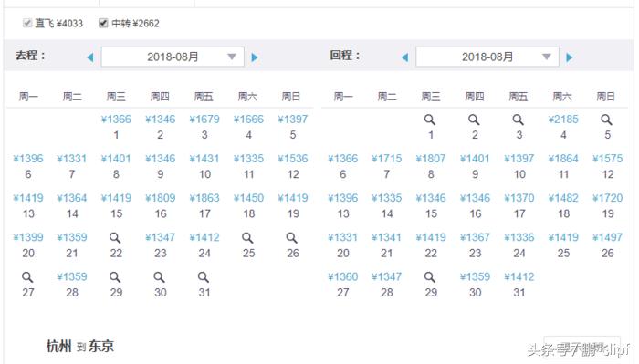The height and width of the screenshot is (364, 639).
Task: Select departure August 16 at ¥1809
Action: coord(160,198)
